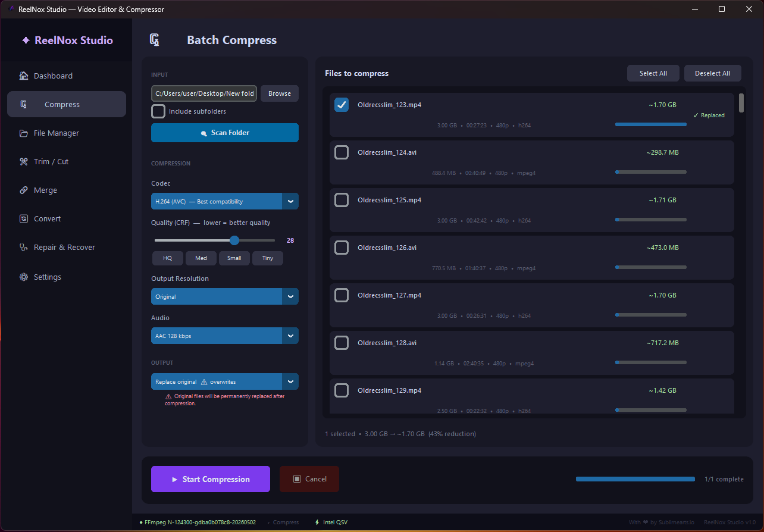Click the input folder path field
The width and height of the screenshot is (764, 532).
tap(204, 93)
